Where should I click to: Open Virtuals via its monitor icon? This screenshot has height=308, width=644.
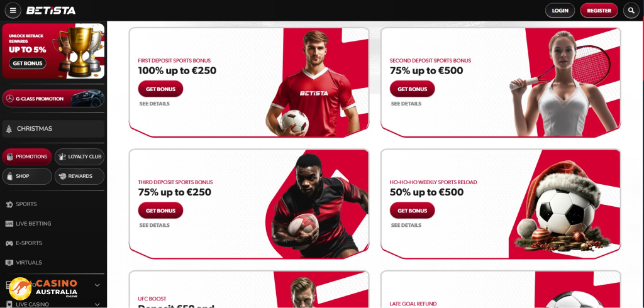(9, 262)
